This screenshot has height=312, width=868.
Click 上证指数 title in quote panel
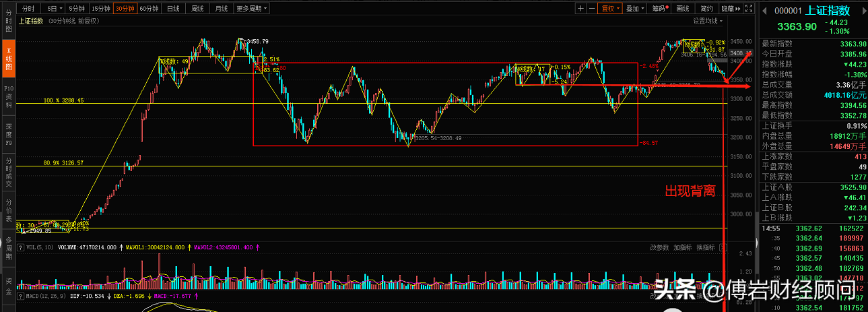(x=828, y=10)
